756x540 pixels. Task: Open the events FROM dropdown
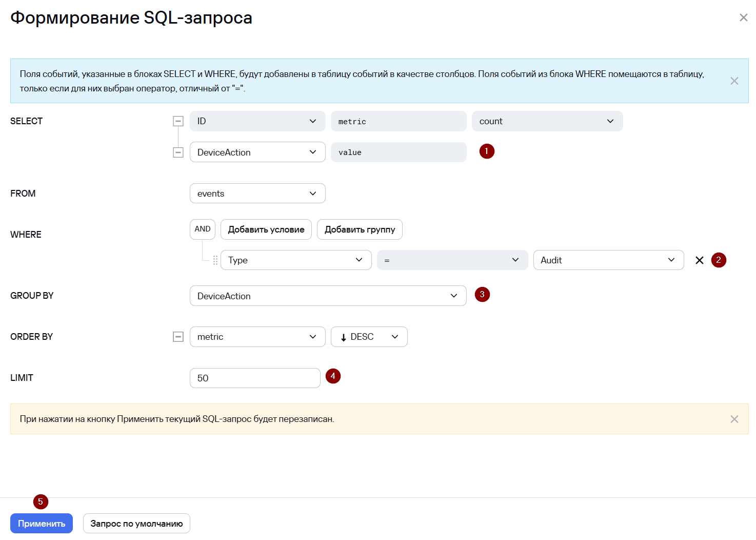[257, 194]
